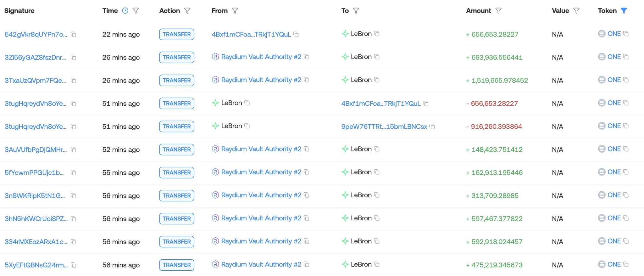Open transaction 3TxaUzQVpm7FQe...
This screenshot has width=644, height=276.
[x=35, y=81]
